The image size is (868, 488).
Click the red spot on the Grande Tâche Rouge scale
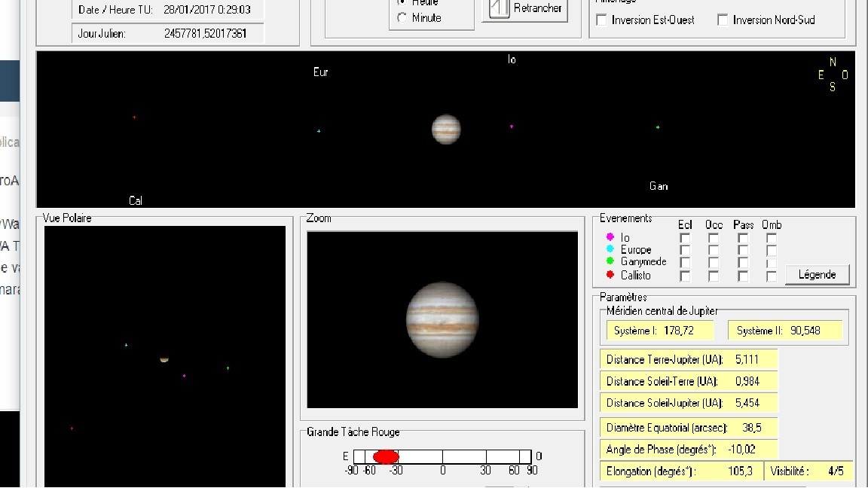point(386,456)
